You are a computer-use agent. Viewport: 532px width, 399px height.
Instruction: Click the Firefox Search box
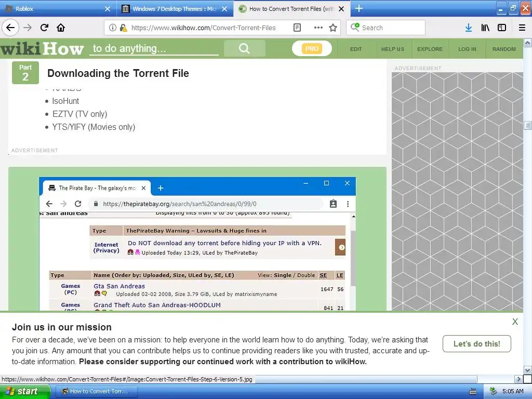[x=386, y=28]
